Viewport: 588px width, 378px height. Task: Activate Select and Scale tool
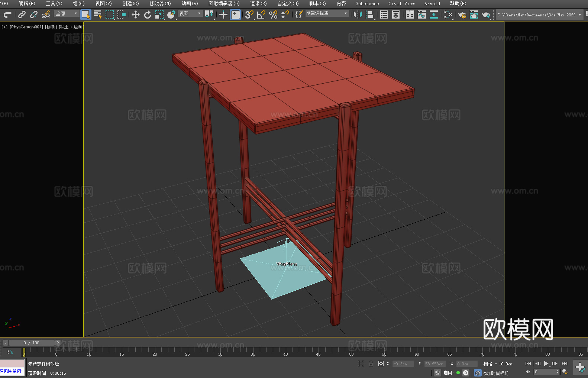[159, 14]
